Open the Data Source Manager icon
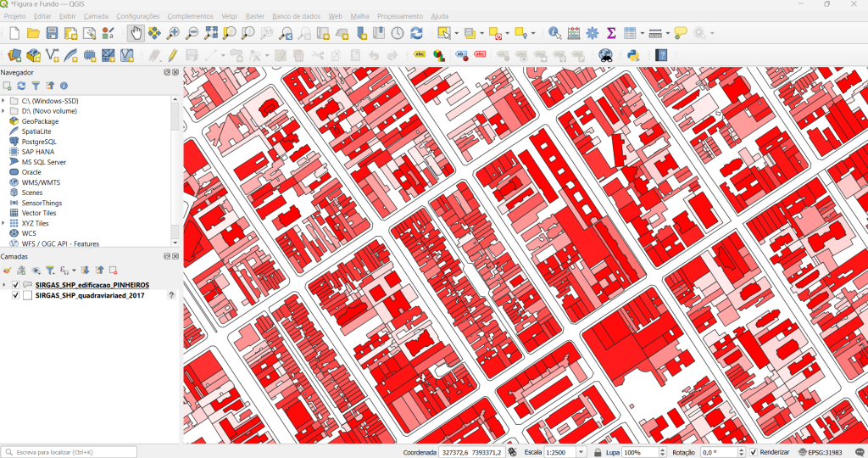The width and height of the screenshot is (868, 458). pyautogui.click(x=14, y=55)
